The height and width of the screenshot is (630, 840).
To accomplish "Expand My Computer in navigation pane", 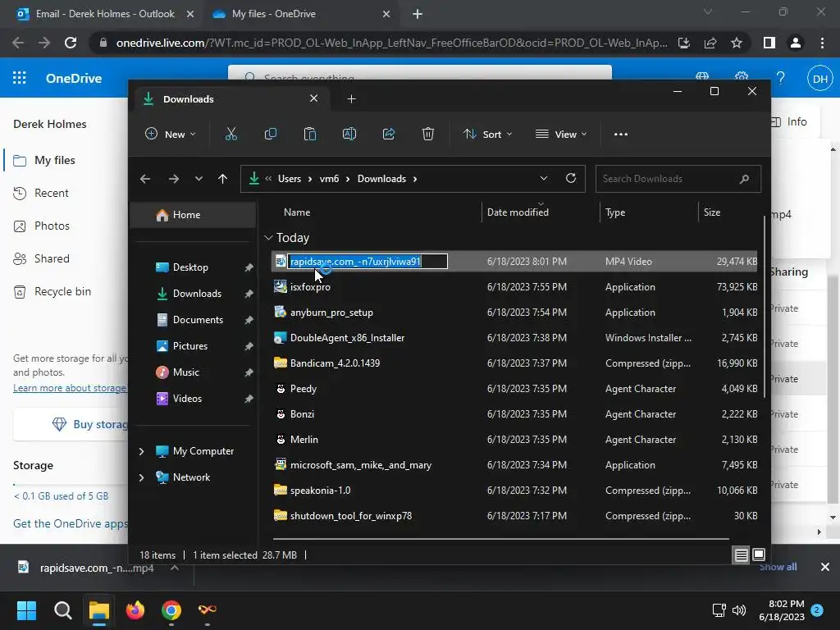I will point(141,451).
